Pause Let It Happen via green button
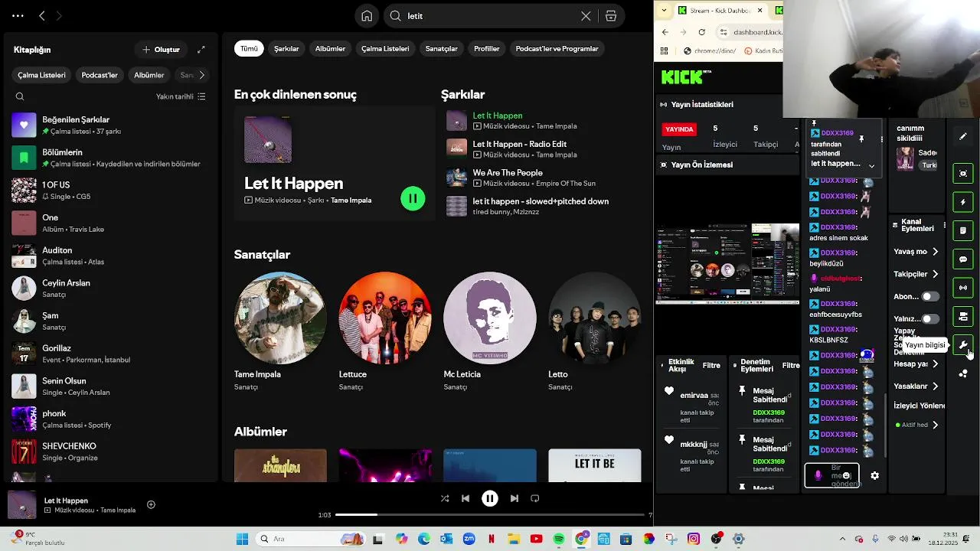Screen dimensions: 980x551 point(413,199)
